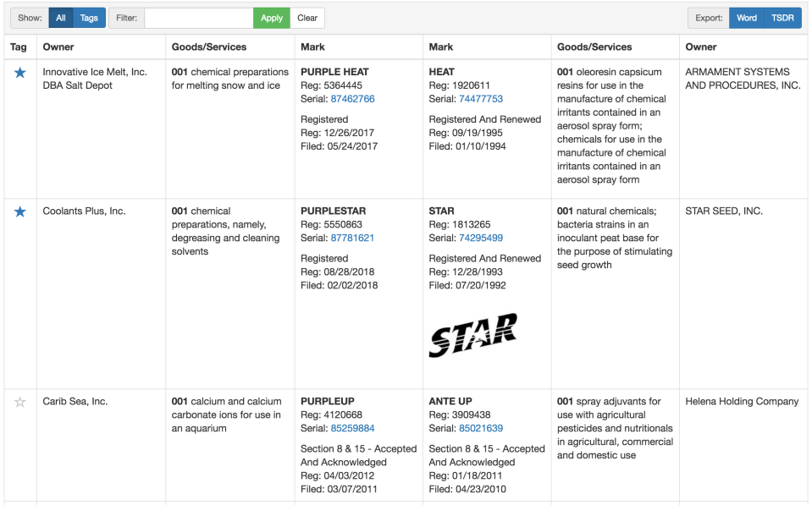The height and width of the screenshot is (505, 812).
Task: Click the right Goods/Services column header
Action: click(x=594, y=47)
